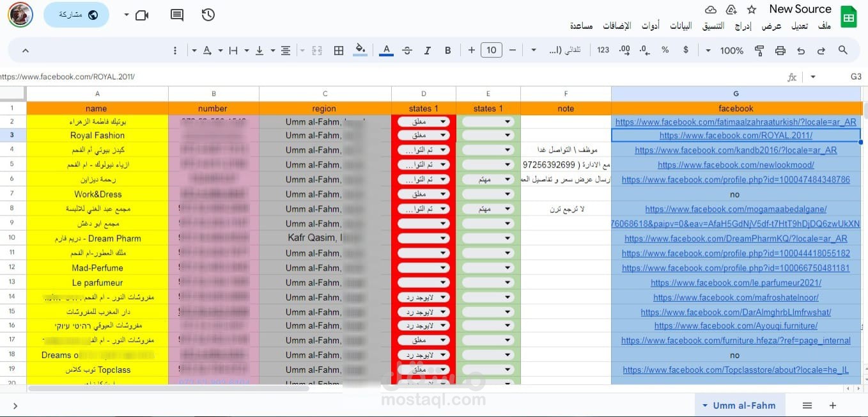868x417 pixels.
Task: Click the move-to-Drive folder icon
Action: (731, 10)
